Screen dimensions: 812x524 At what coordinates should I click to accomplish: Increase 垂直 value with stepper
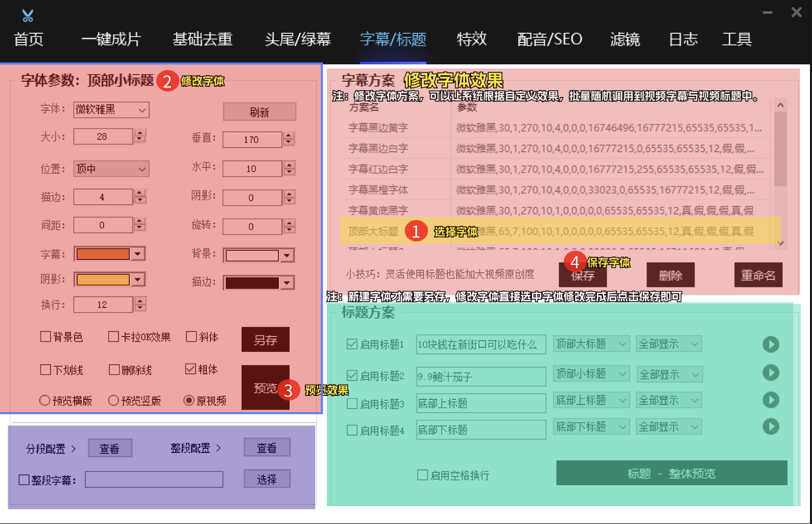[289, 136]
